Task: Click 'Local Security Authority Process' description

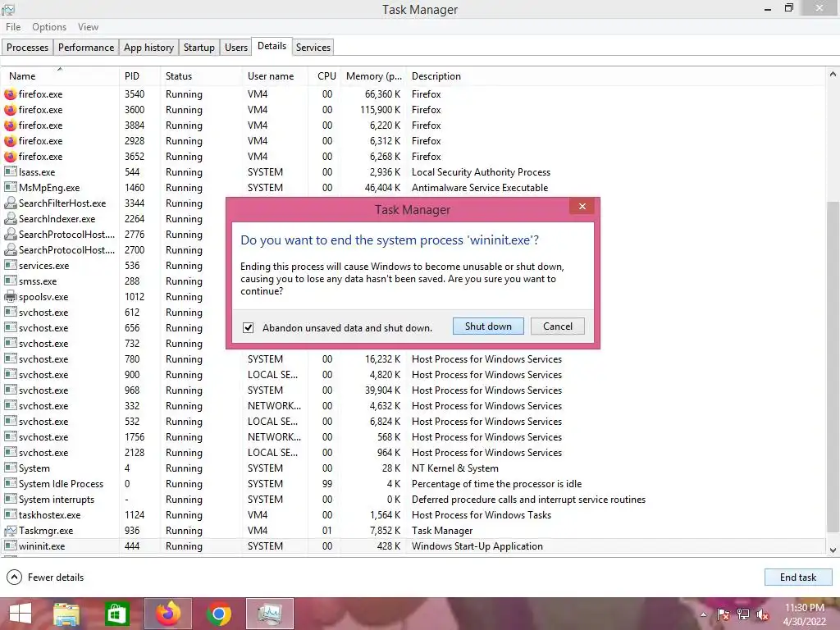Action: (x=481, y=172)
